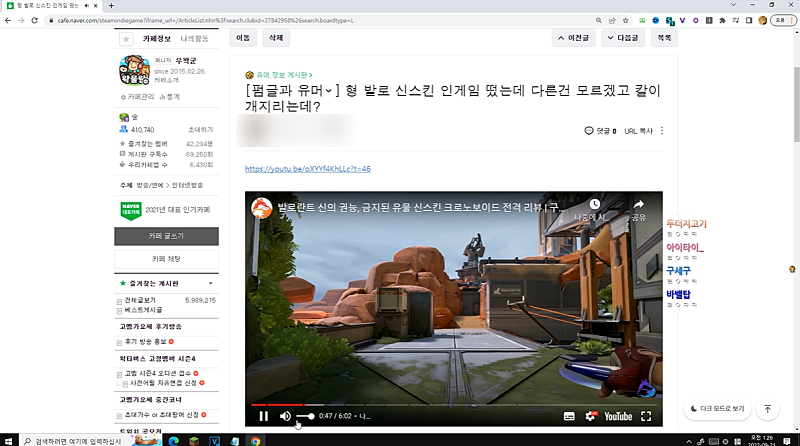This screenshot has width=800, height=446.
Task: Mute the video with speaker icon
Action: [285, 416]
